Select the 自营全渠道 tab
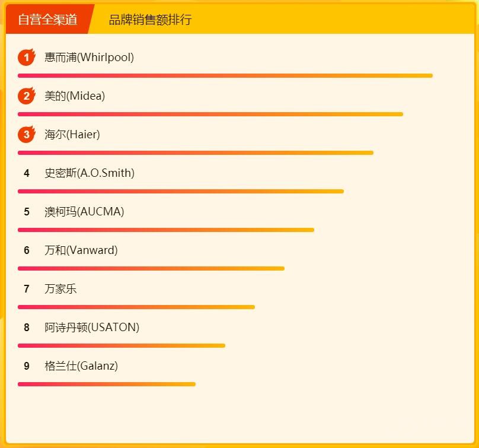Image resolution: width=479 pixels, height=448 pixels. 47,20
